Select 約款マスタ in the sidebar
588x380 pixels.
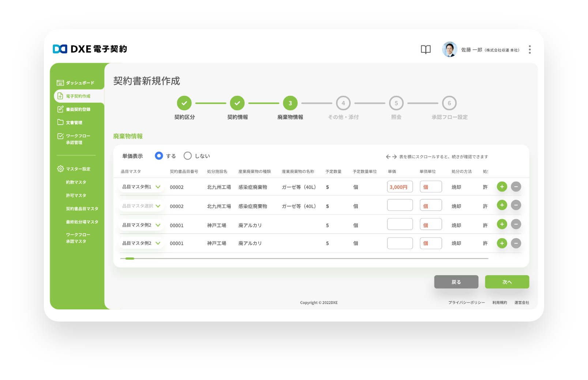point(77,182)
